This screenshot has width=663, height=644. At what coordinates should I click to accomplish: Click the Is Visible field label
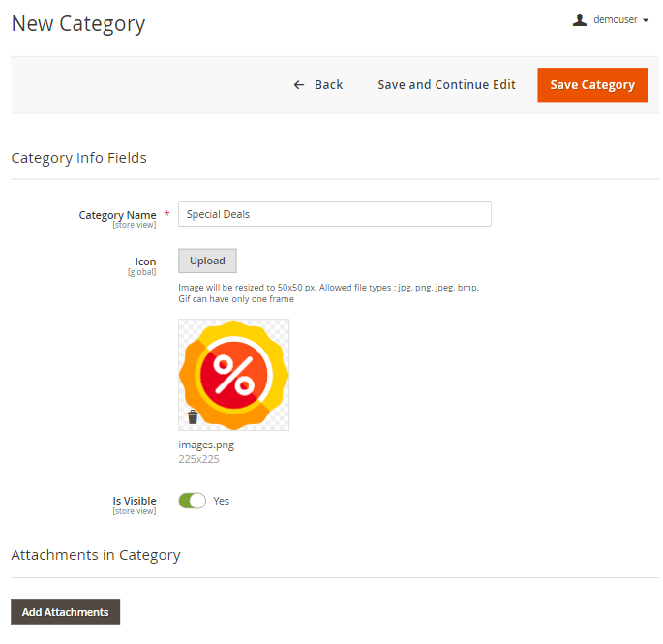135,501
